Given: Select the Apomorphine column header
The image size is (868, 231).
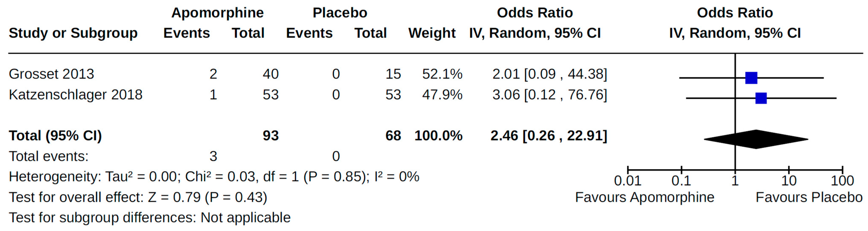Looking at the screenshot, I should pyautogui.click(x=217, y=13).
